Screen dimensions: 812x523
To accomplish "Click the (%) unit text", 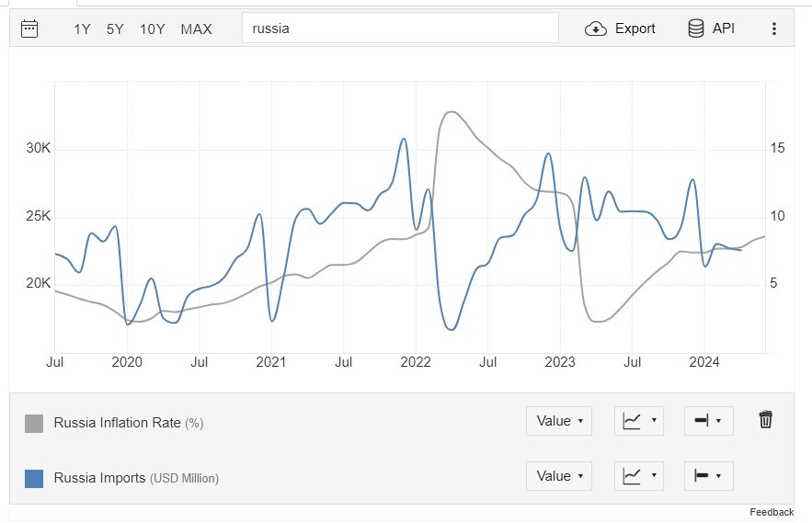I will [x=194, y=424].
